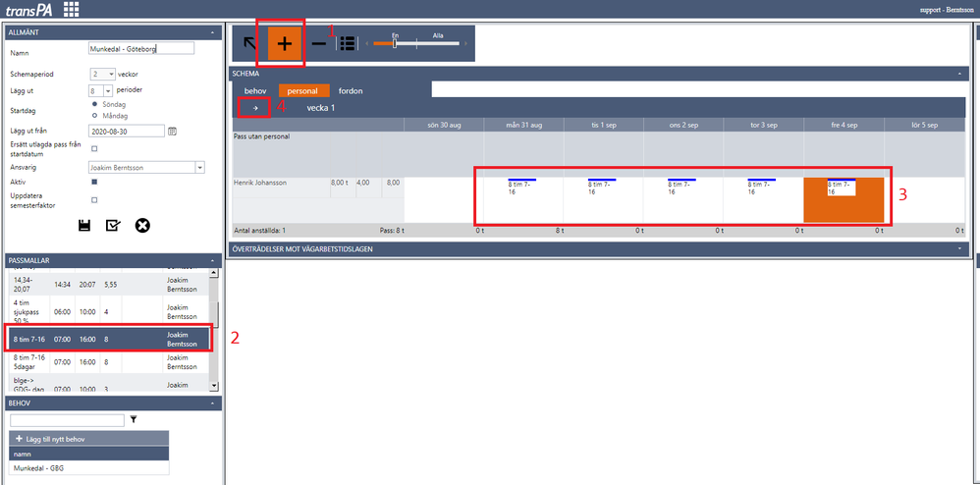Toggle the Aktiv checkbox

pos(94,182)
